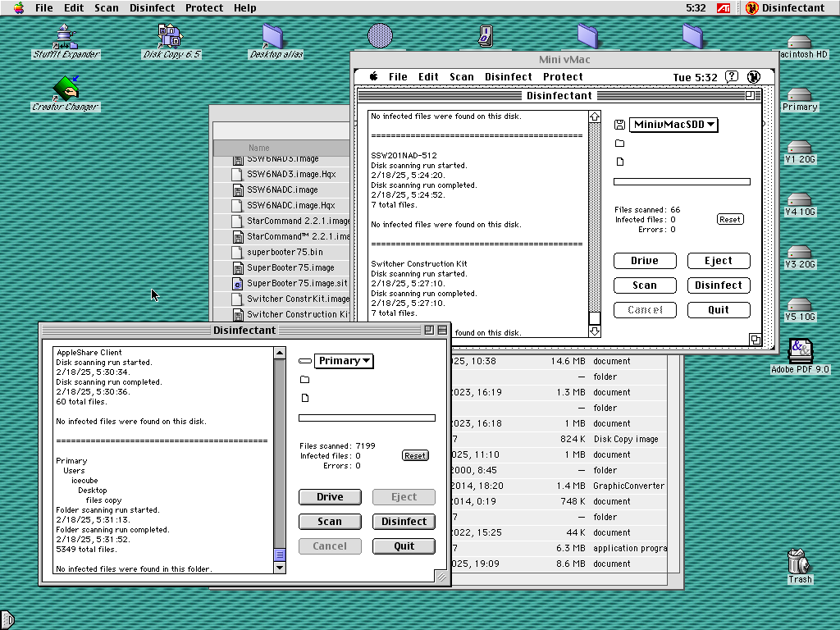Screen dimensions: 840x630
Task: Click the ATI icon in the menu bar
Action: point(724,8)
